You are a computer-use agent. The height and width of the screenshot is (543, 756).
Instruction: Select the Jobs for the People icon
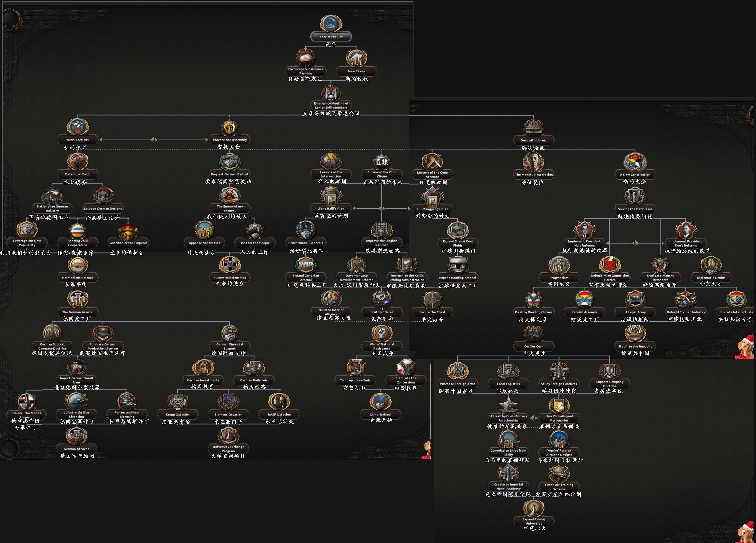point(255,230)
